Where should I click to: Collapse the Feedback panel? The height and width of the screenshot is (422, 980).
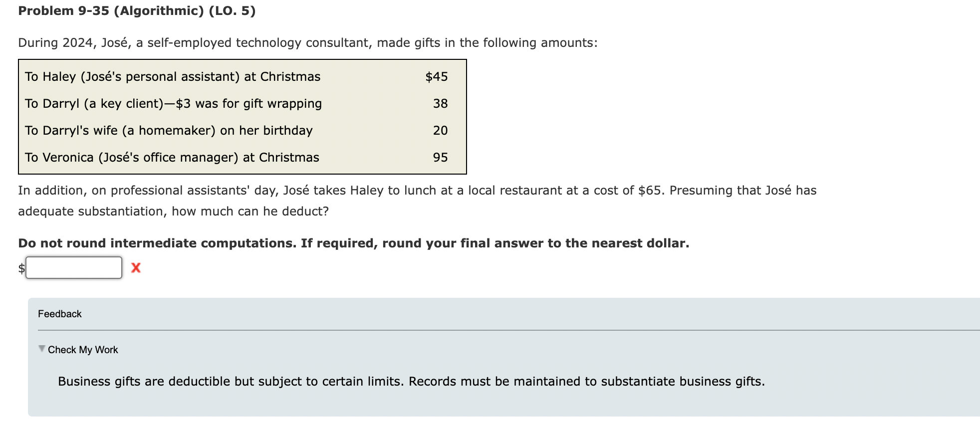tap(59, 314)
